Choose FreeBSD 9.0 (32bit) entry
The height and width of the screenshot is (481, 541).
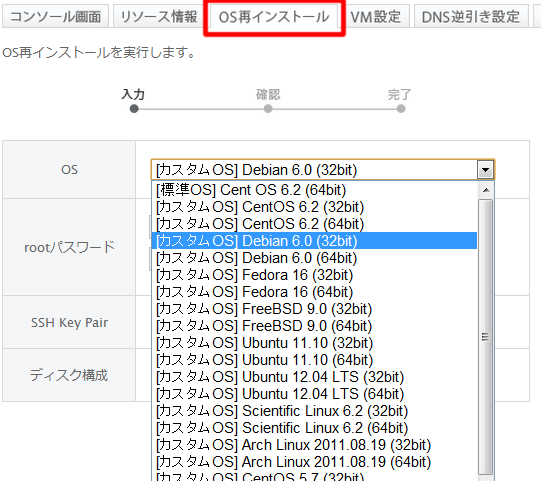314,309
